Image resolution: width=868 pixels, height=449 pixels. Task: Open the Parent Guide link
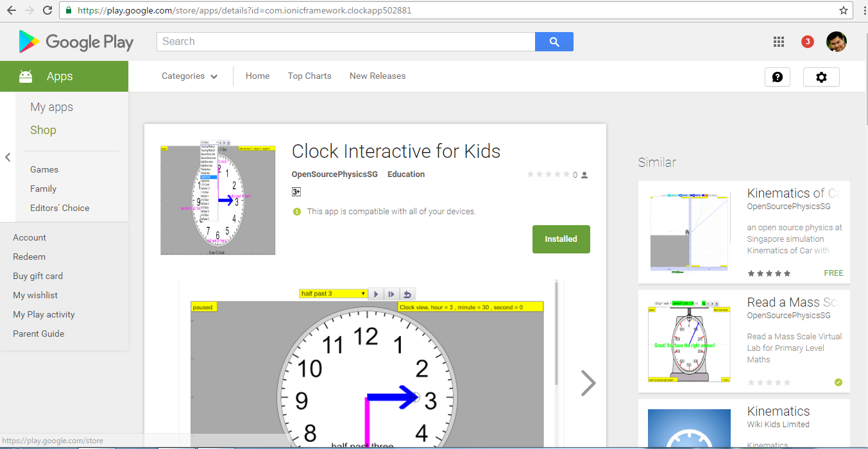coord(38,334)
